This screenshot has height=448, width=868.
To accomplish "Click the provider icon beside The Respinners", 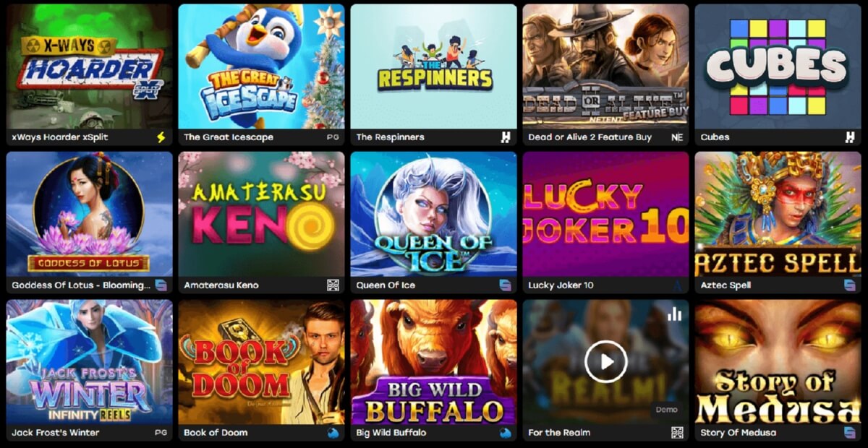I will (506, 137).
